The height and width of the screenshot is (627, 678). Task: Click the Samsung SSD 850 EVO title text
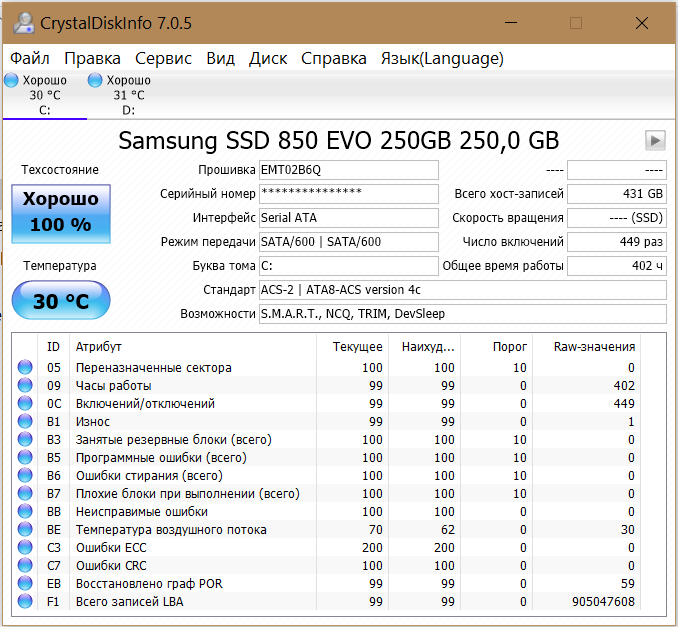coord(339,141)
